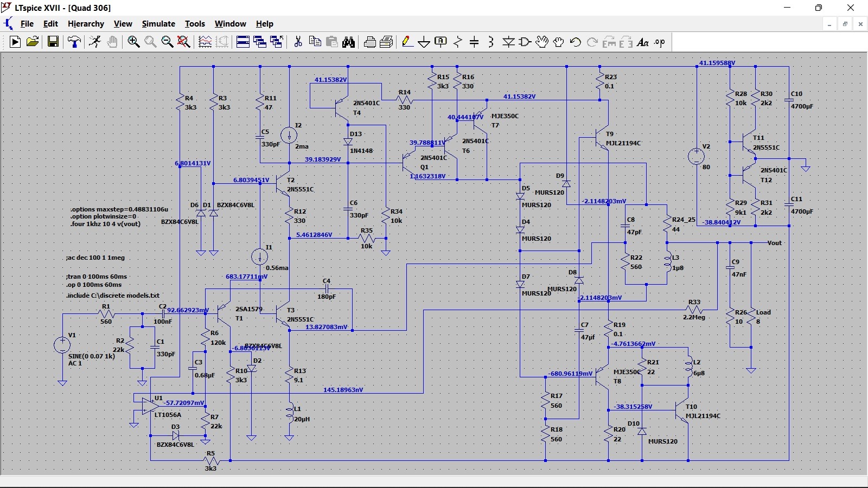Image resolution: width=868 pixels, height=488 pixels.
Task: Add SPICE directive with .op icon
Action: (x=660, y=42)
